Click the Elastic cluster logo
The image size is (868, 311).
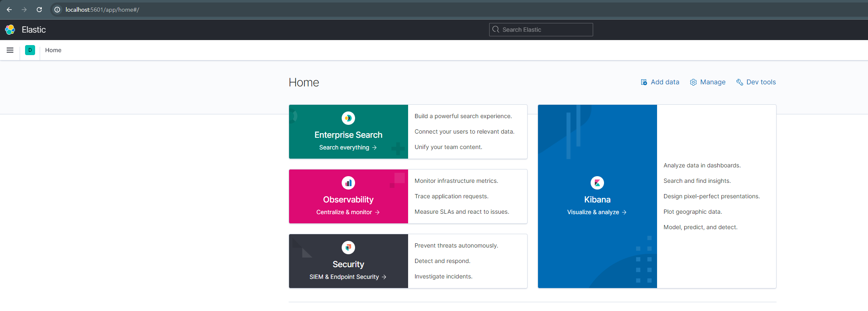[10, 30]
